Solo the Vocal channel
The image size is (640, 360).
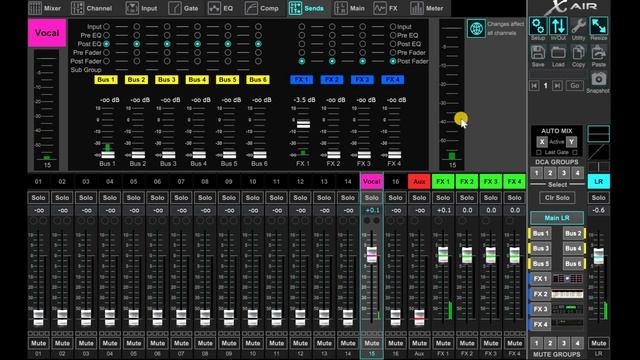[x=371, y=198]
